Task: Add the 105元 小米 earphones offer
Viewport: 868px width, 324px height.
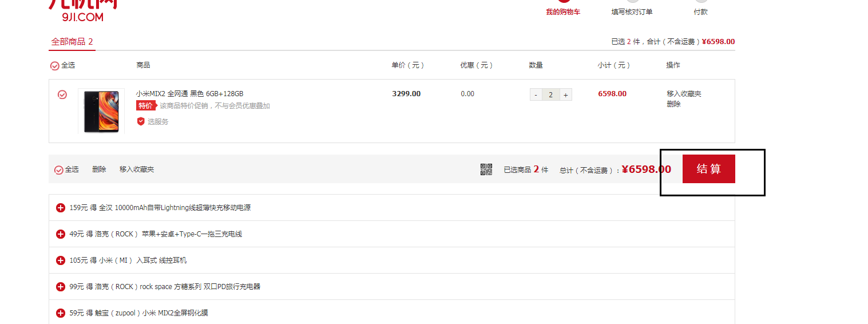Action: 60,260
